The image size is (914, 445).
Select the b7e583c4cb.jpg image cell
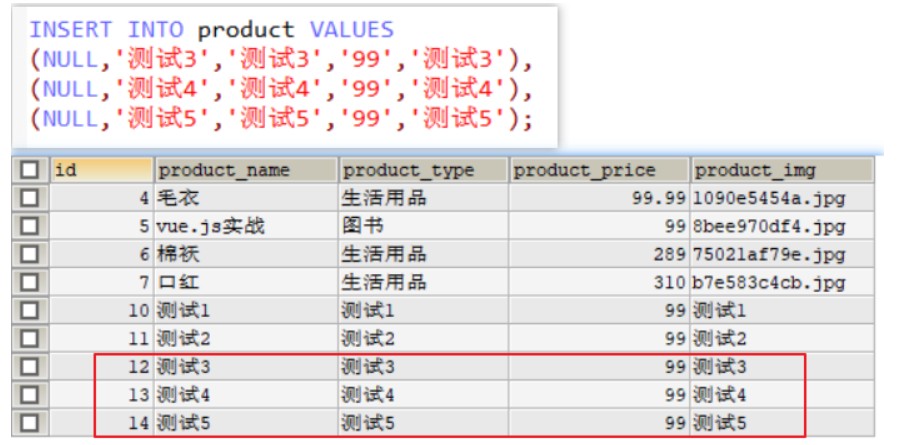click(782, 282)
